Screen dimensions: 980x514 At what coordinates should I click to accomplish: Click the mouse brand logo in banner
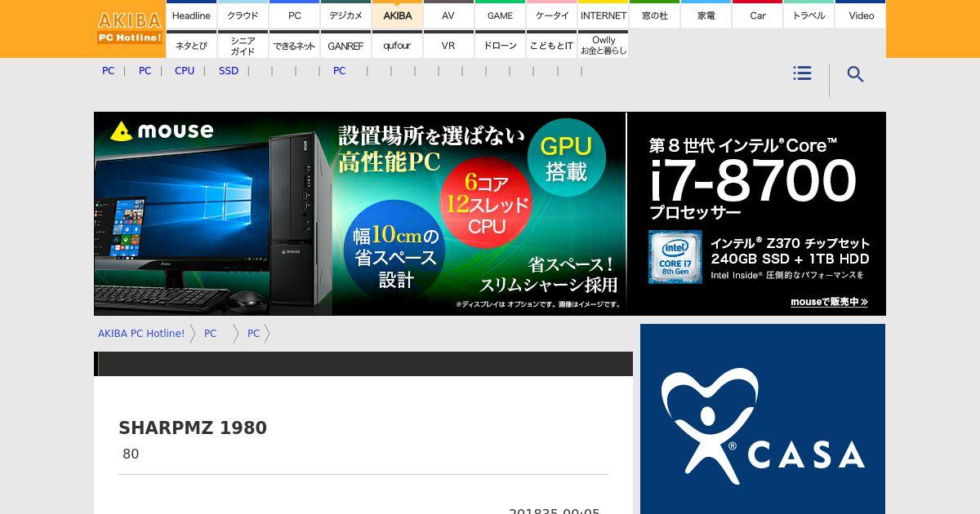pos(163,131)
